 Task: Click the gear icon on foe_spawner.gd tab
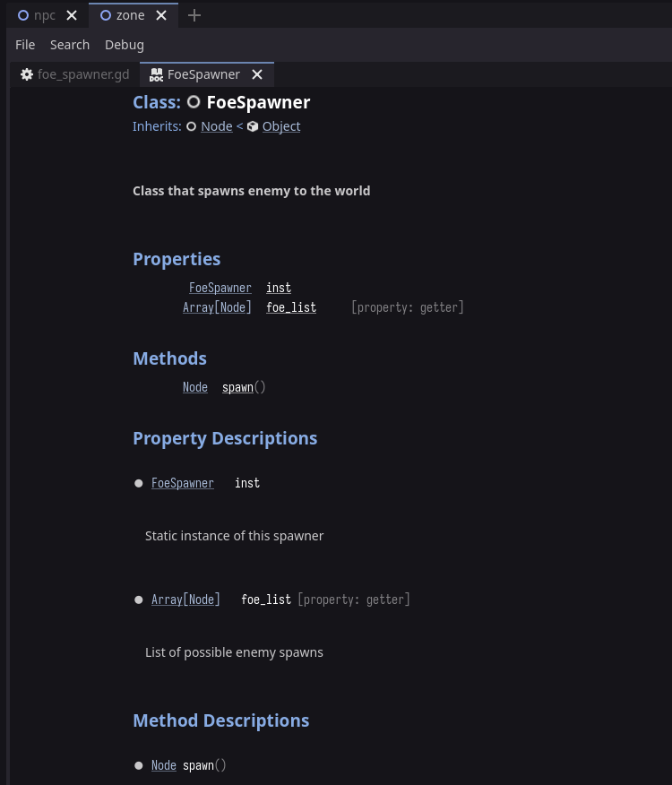[x=27, y=74]
